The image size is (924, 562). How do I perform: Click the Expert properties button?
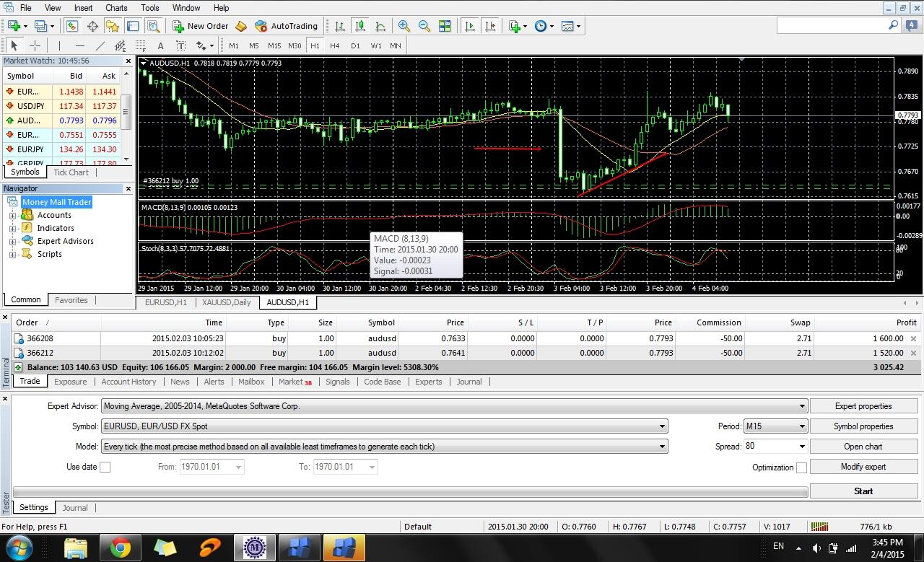(863, 406)
